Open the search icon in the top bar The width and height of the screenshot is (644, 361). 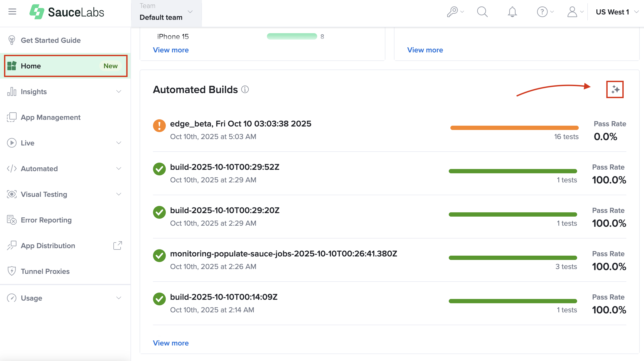[x=482, y=12]
